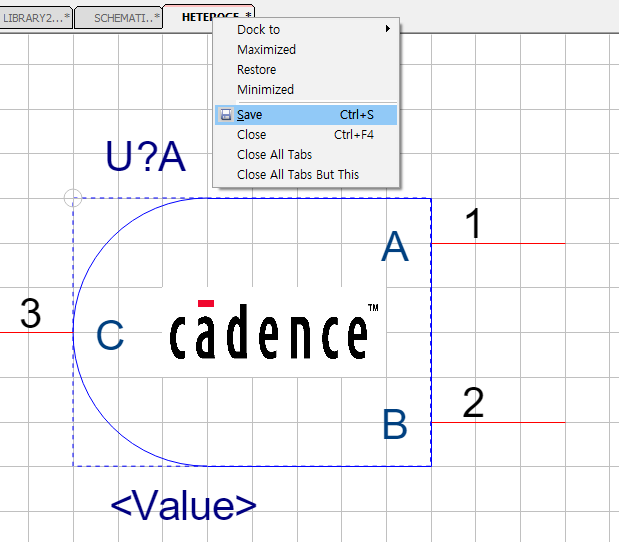Choose Close All Tabs
Screen dimensions: 619x542
pyautogui.click(x=306, y=155)
